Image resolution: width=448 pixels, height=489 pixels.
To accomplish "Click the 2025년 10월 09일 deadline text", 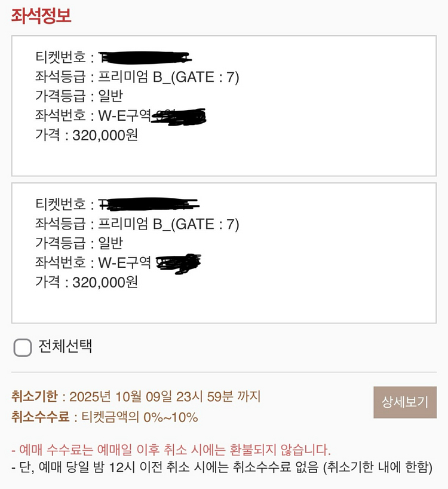I will [x=165, y=396].
